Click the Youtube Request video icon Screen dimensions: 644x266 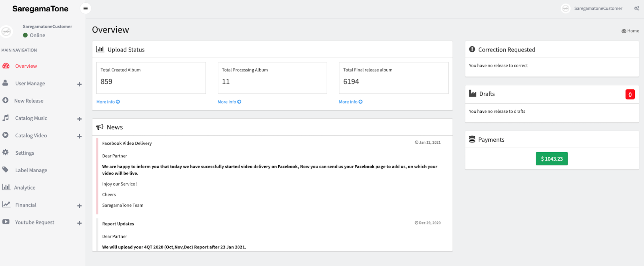6,222
